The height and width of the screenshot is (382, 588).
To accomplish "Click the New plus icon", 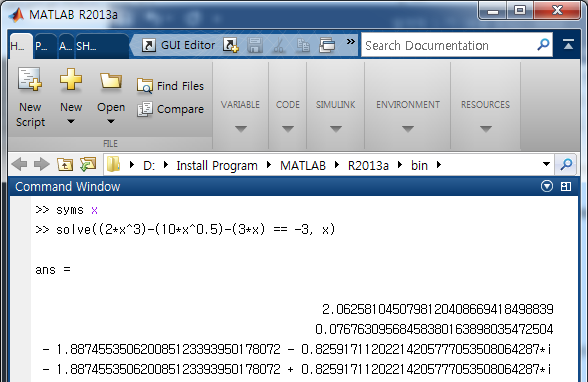I will tap(70, 79).
